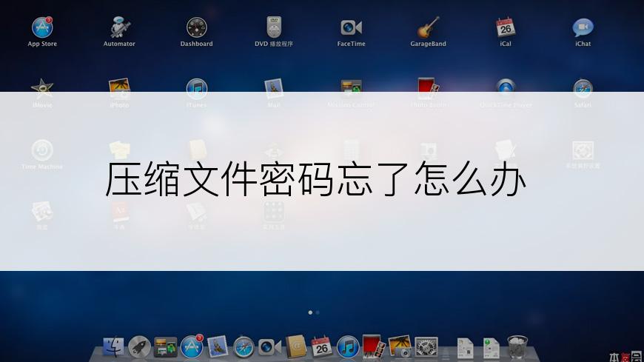
Task: Open iMovie star icon in Launchpad
Action: click(42, 88)
